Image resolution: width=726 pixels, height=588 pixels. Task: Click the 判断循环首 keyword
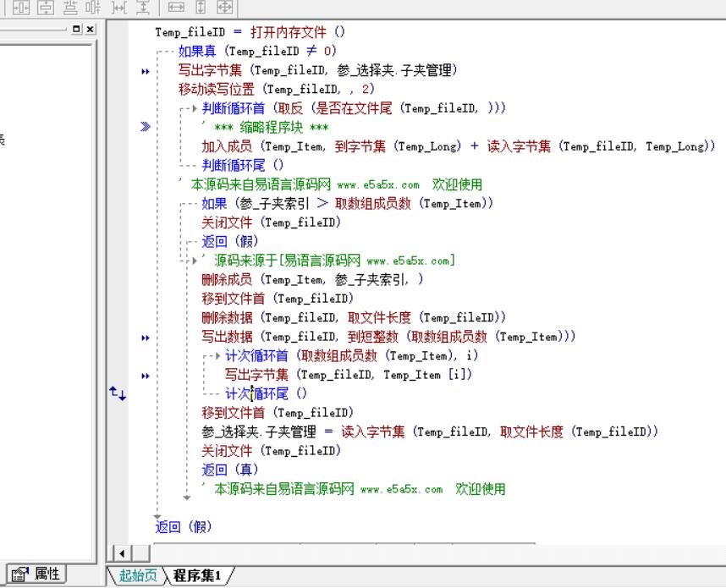coord(234,108)
